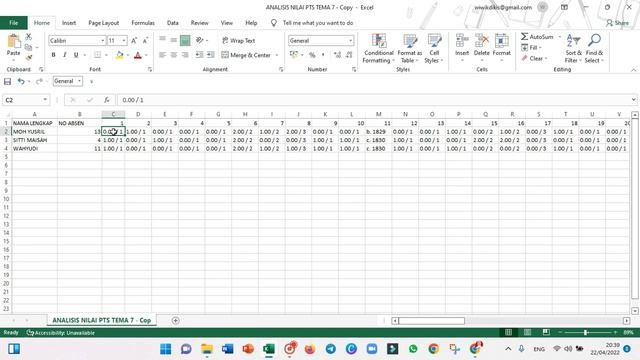Click Increase Decimal icon
The width and height of the screenshot is (640, 360).
click(337, 55)
